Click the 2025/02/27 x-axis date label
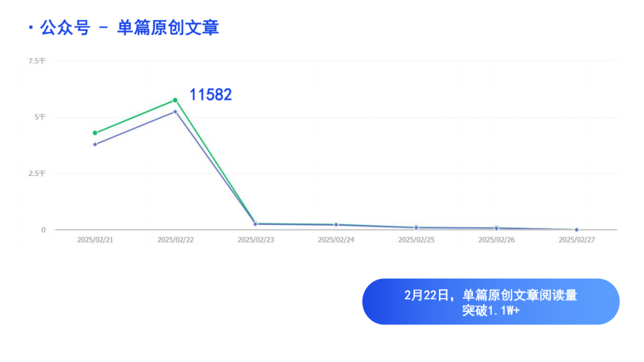 (x=577, y=240)
